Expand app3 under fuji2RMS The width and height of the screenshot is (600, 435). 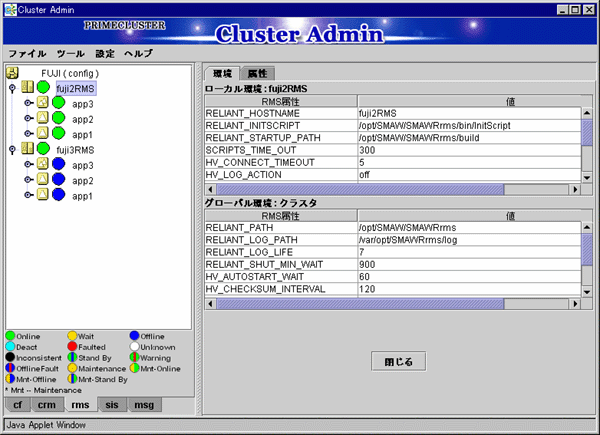pos(27,104)
